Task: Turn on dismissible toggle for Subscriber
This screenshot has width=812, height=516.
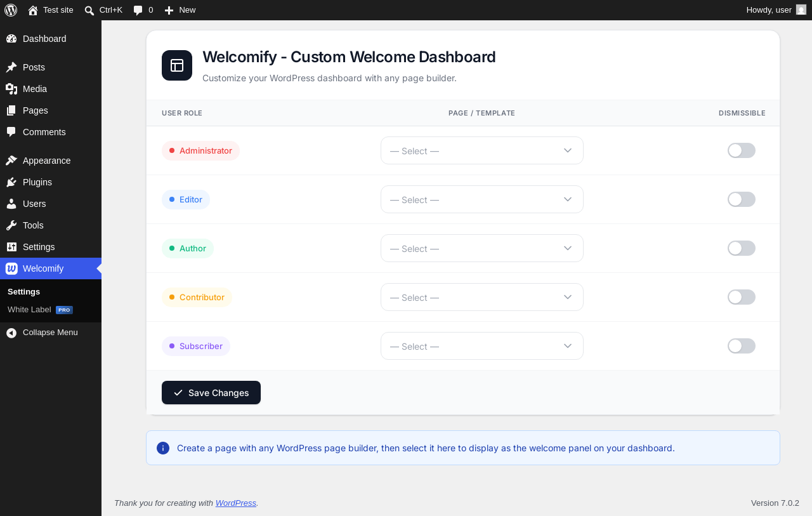Action: coord(742,346)
